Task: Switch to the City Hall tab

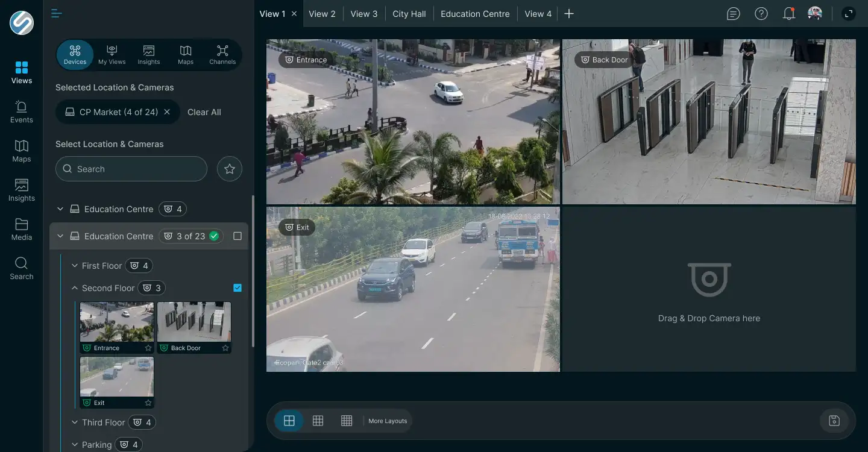Action: [409, 14]
